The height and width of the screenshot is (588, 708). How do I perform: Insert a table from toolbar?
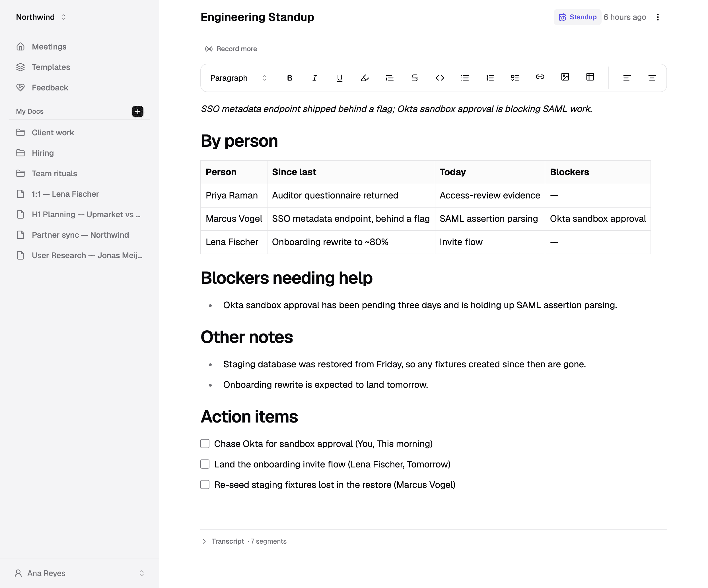pos(590,77)
